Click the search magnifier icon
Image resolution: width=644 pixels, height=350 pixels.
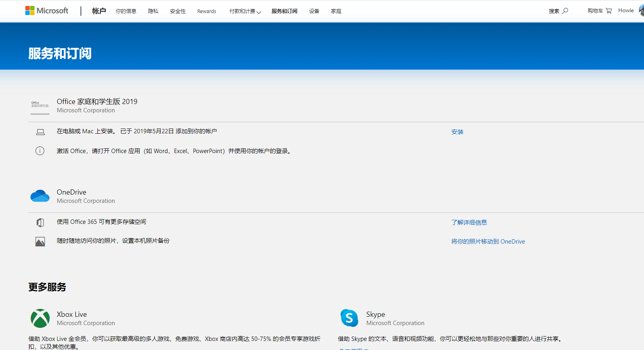click(x=565, y=11)
